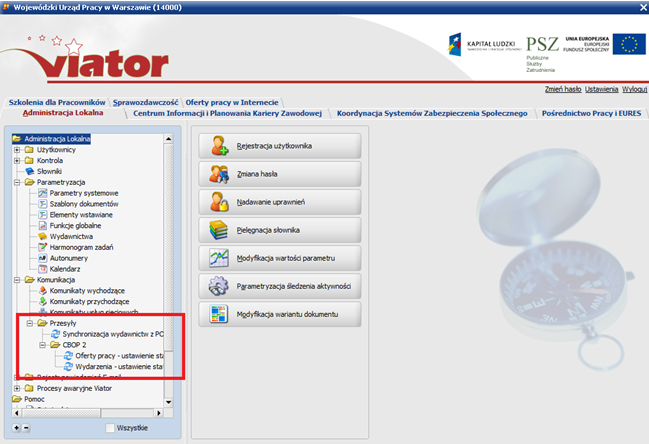Select the Komunikaty przychodzące tree item

click(89, 301)
